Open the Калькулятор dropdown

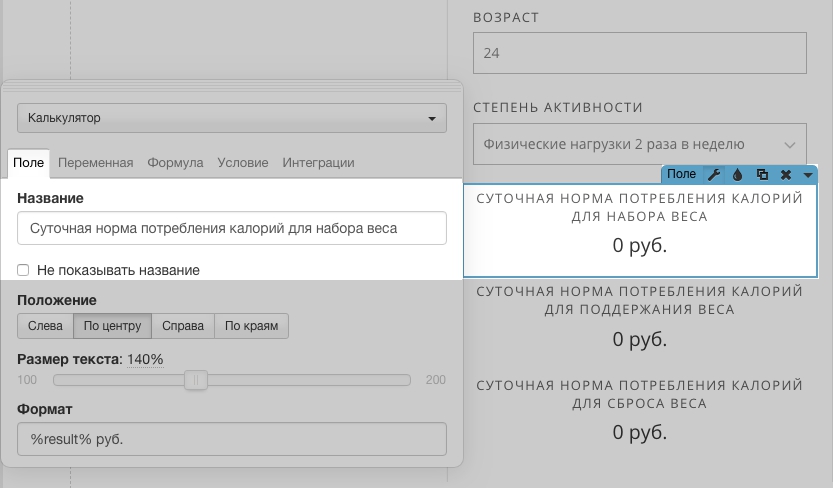click(232, 118)
